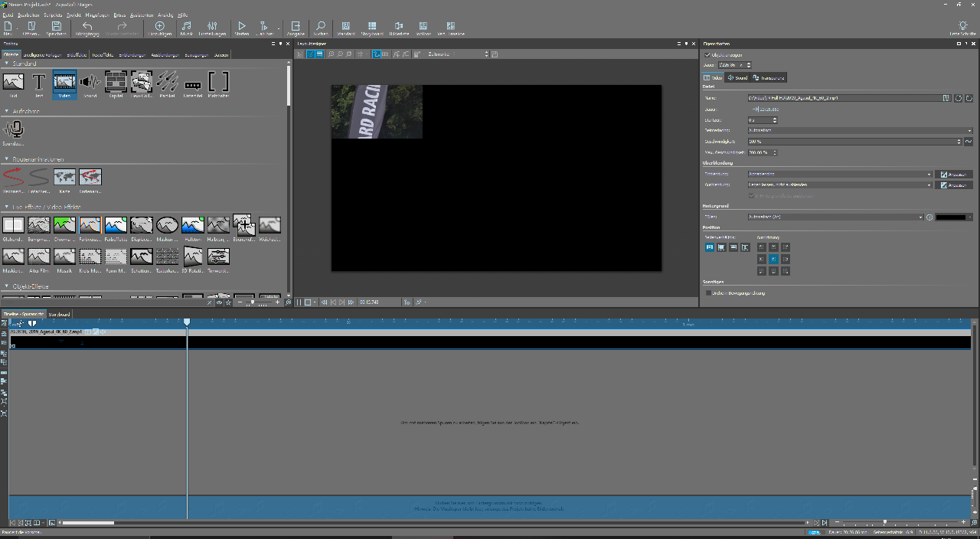Image resolution: width=980 pixels, height=539 pixels.
Task: Click Anpassen button beside Einblendung
Action: pyautogui.click(x=954, y=175)
